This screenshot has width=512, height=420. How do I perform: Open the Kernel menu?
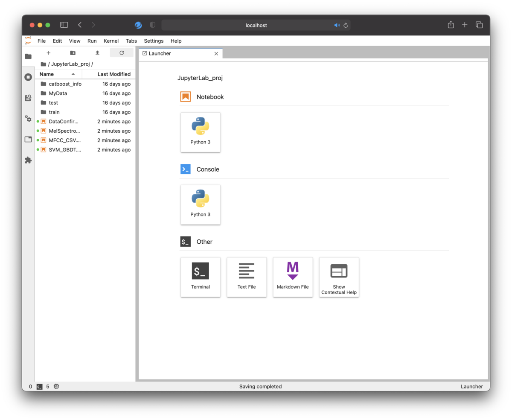pos(111,41)
